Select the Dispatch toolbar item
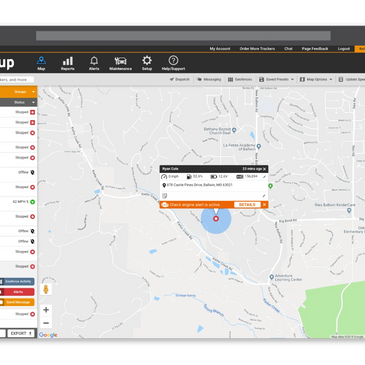 180,79
